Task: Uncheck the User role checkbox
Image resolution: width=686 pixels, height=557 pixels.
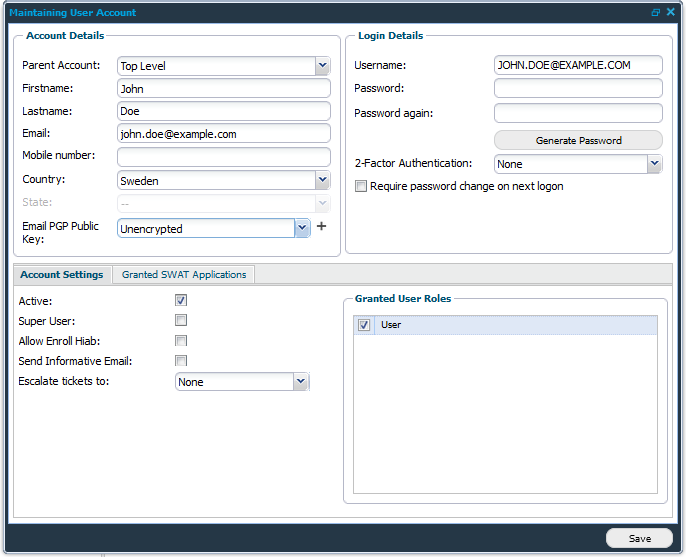Action: (x=364, y=325)
